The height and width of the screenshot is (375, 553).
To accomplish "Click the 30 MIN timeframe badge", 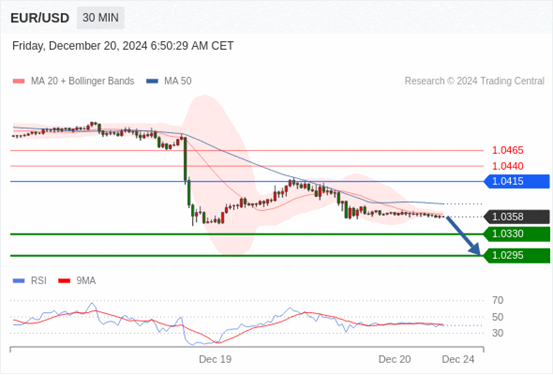I will (x=101, y=18).
